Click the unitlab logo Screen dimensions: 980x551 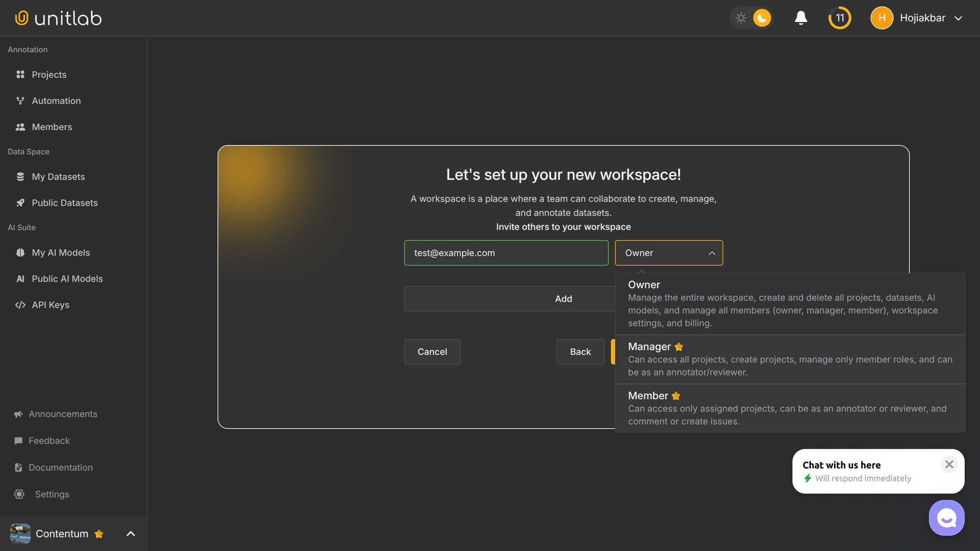[58, 18]
